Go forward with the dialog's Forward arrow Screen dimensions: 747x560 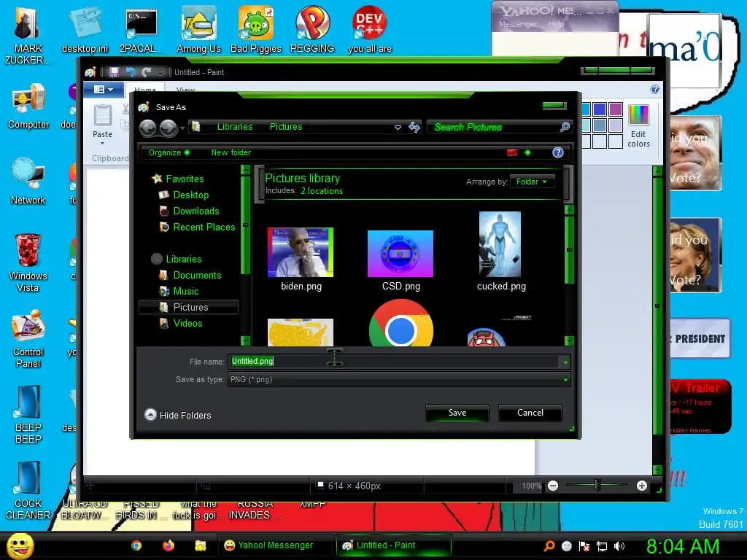(x=169, y=128)
